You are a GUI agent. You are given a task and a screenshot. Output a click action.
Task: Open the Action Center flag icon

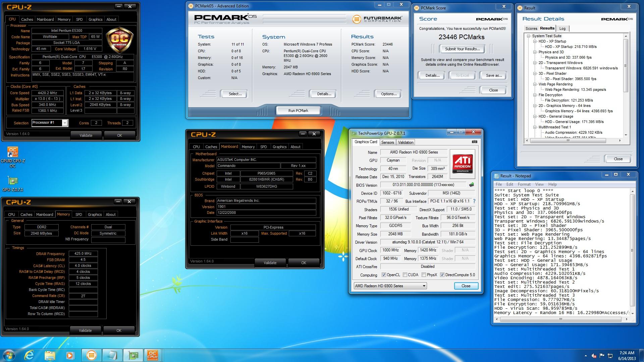(602, 356)
